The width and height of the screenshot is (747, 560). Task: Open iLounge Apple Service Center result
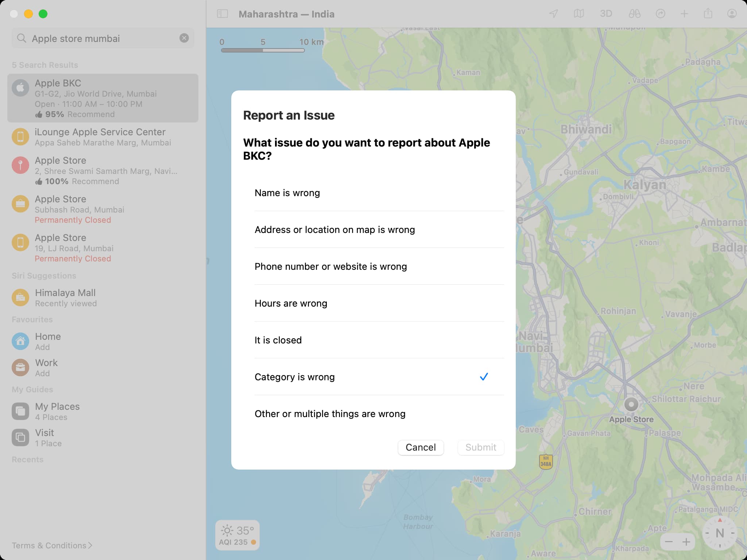click(103, 137)
